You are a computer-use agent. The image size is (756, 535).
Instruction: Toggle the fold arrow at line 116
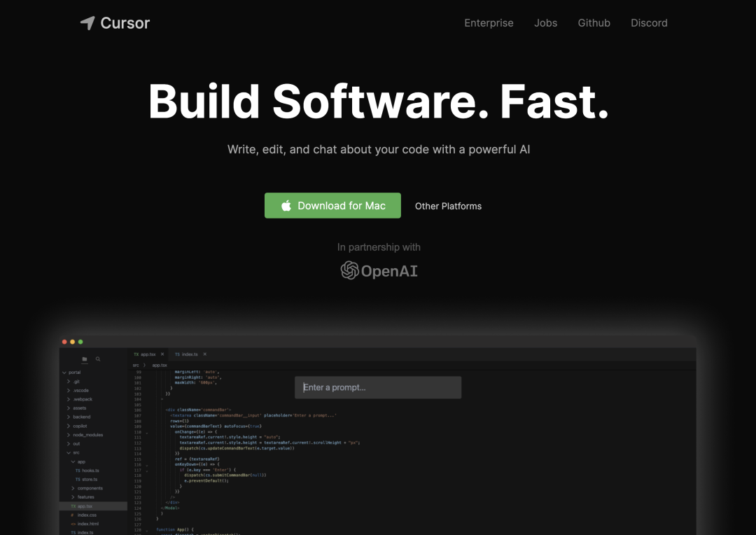tap(146, 466)
